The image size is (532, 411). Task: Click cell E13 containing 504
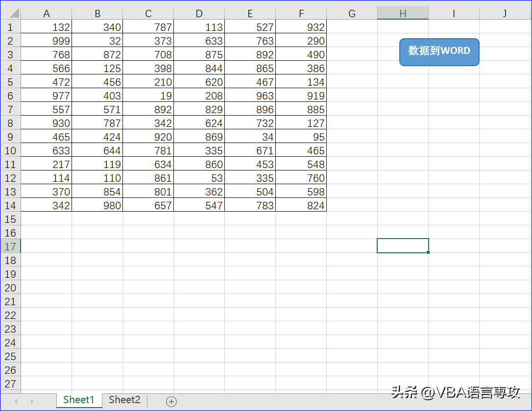250,192
